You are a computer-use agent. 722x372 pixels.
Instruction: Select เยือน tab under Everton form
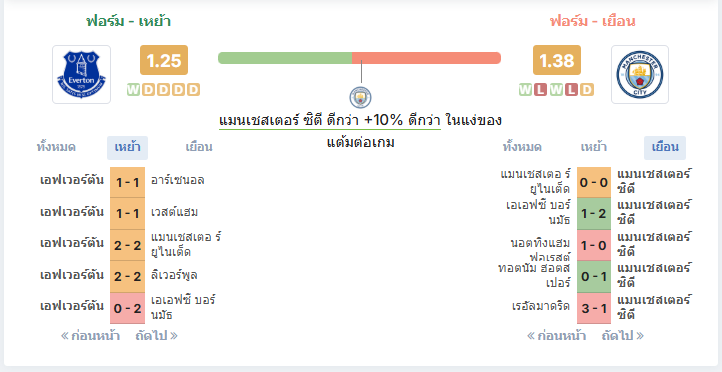(199, 147)
